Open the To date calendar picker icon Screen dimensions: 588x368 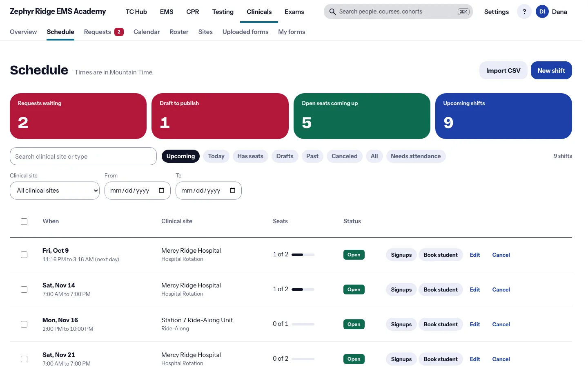tap(232, 191)
